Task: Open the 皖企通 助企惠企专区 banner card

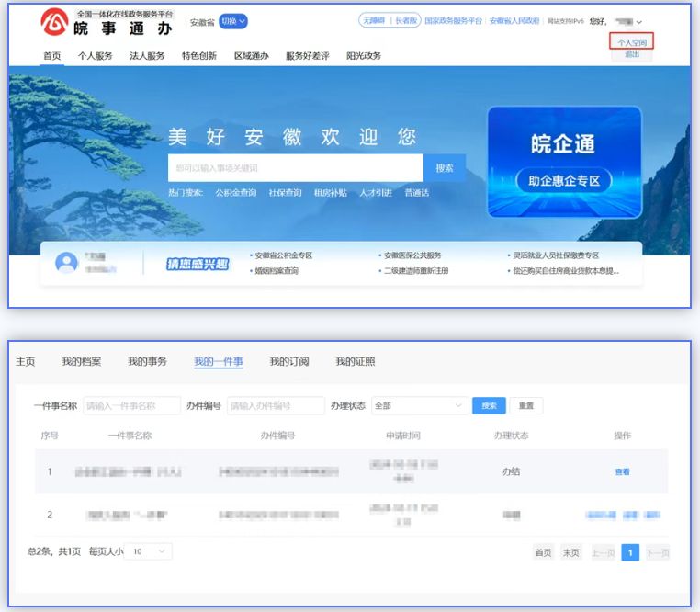Action: (565, 162)
